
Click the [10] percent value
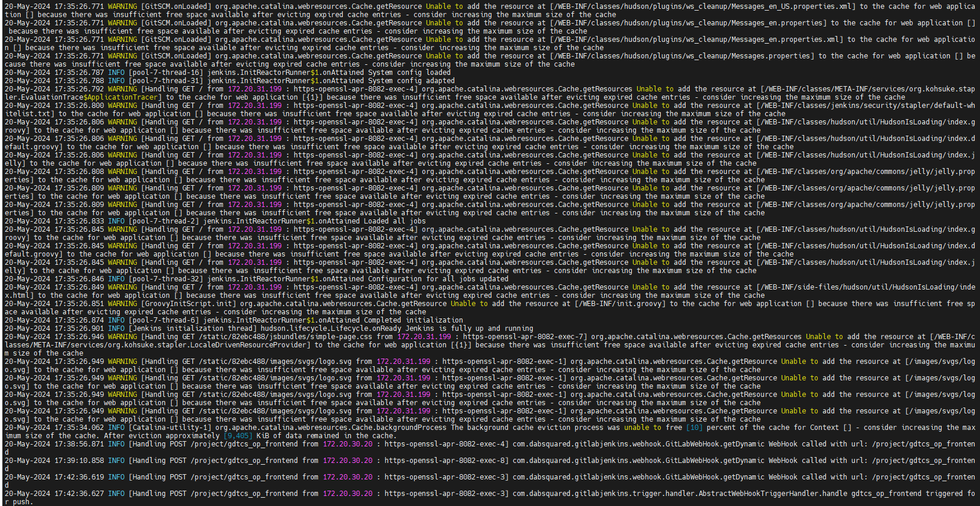click(694, 428)
